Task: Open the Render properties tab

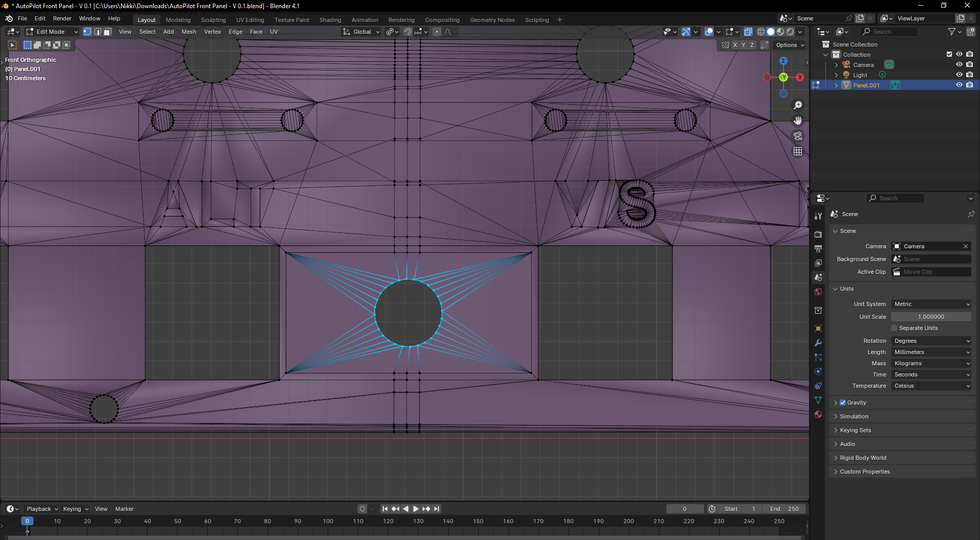Action: click(x=818, y=234)
